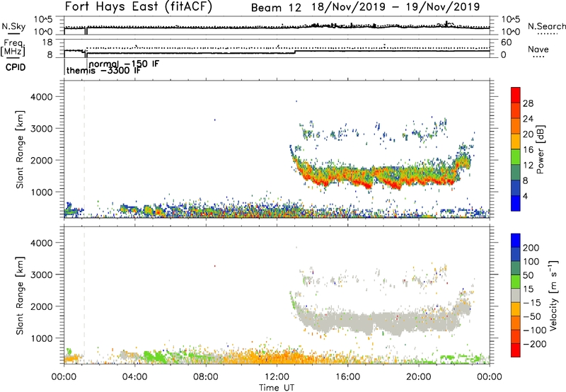Click the 'themis -3300 IF' CPID annotation
Screen dimensions: 566x392
[103, 70]
